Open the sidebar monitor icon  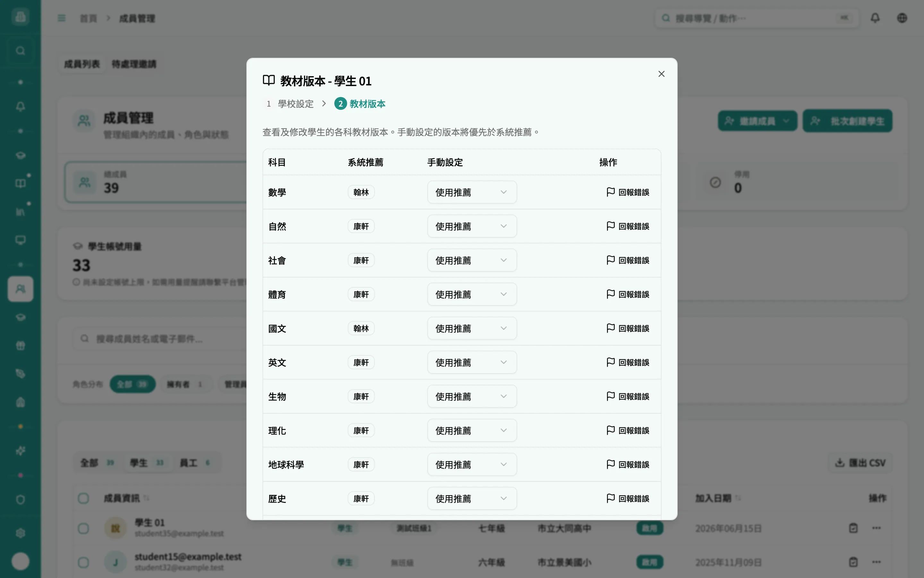20,240
